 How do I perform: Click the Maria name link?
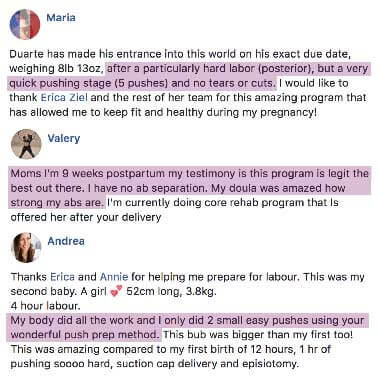click(61, 17)
